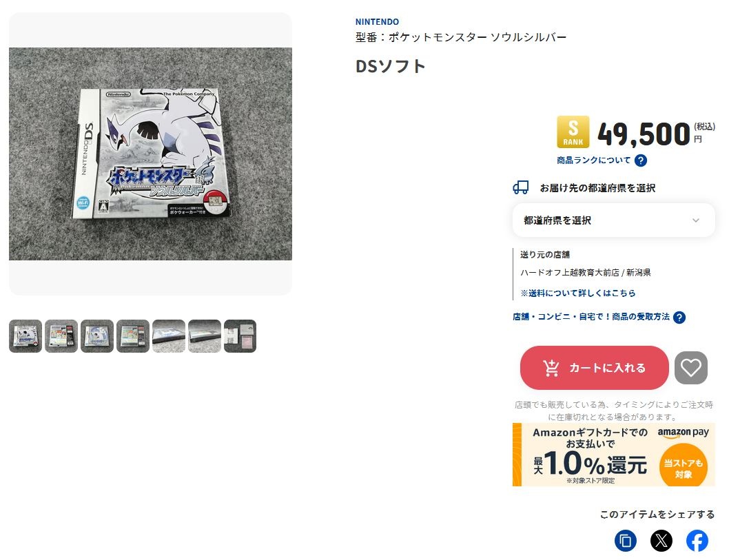
Task: Select the first thumbnail of front cover
Action: click(x=25, y=336)
